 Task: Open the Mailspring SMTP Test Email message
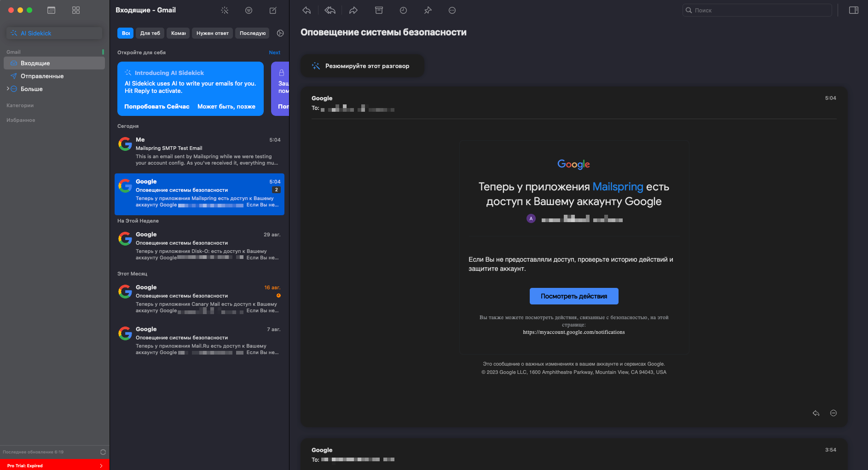coord(199,152)
